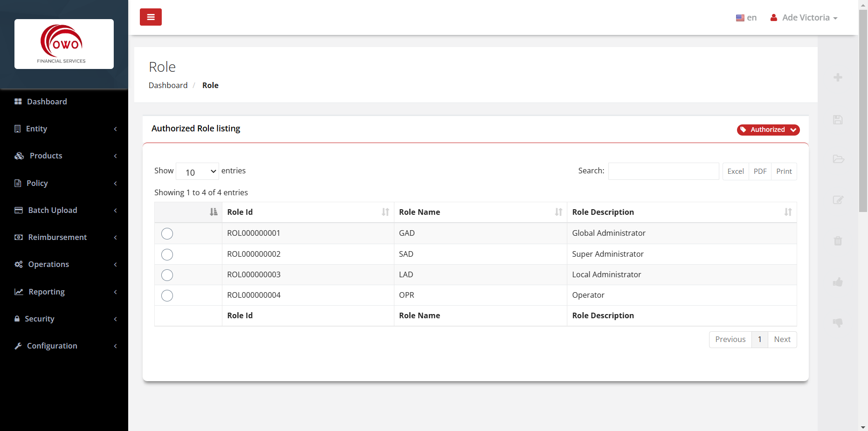
Task: Click the Batch Upload card icon in sidebar
Action: point(19,210)
